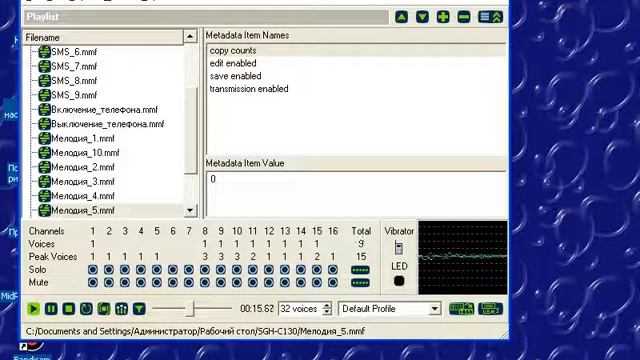Screen dimensions: 640x360
Task: Solo channel 10
Action: [237, 270]
